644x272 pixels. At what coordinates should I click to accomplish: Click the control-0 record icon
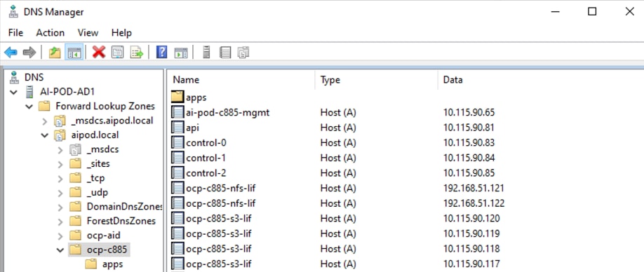pyautogui.click(x=177, y=143)
